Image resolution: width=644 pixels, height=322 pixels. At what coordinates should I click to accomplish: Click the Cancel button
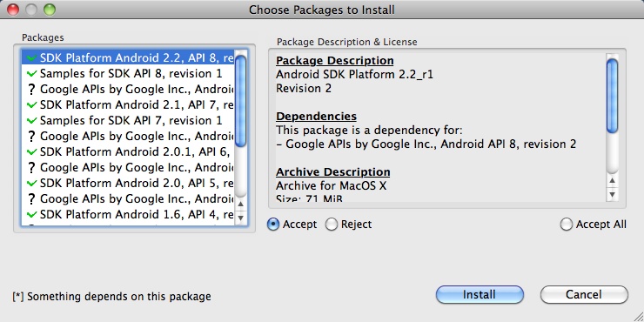pos(584,294)
